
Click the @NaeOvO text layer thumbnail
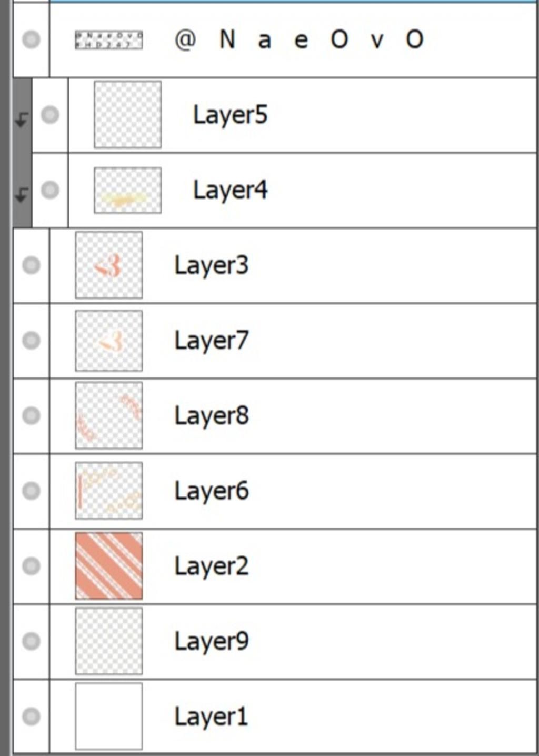[x=109, y=40]
